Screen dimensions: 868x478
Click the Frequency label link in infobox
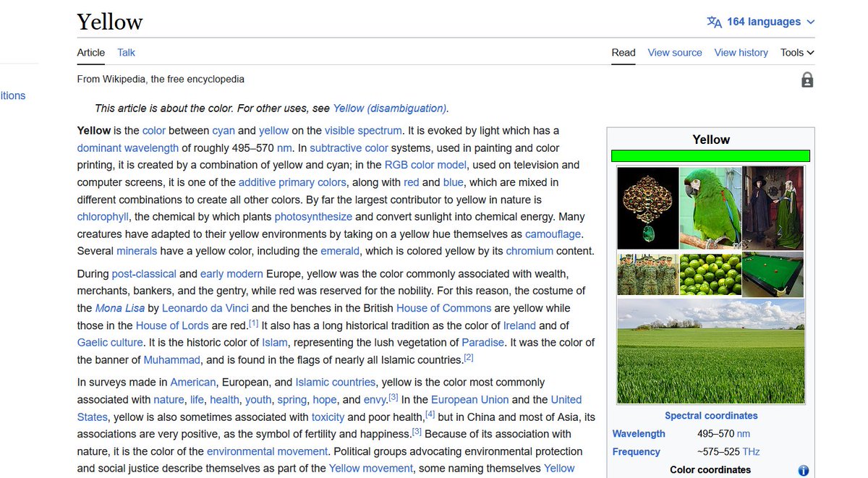point(637,452)
